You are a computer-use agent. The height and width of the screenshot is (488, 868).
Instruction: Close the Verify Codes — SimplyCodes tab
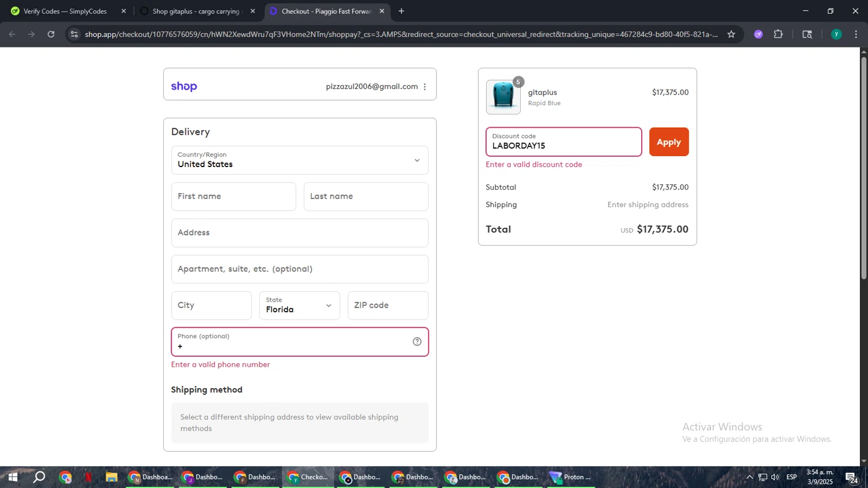pos(123,11)
